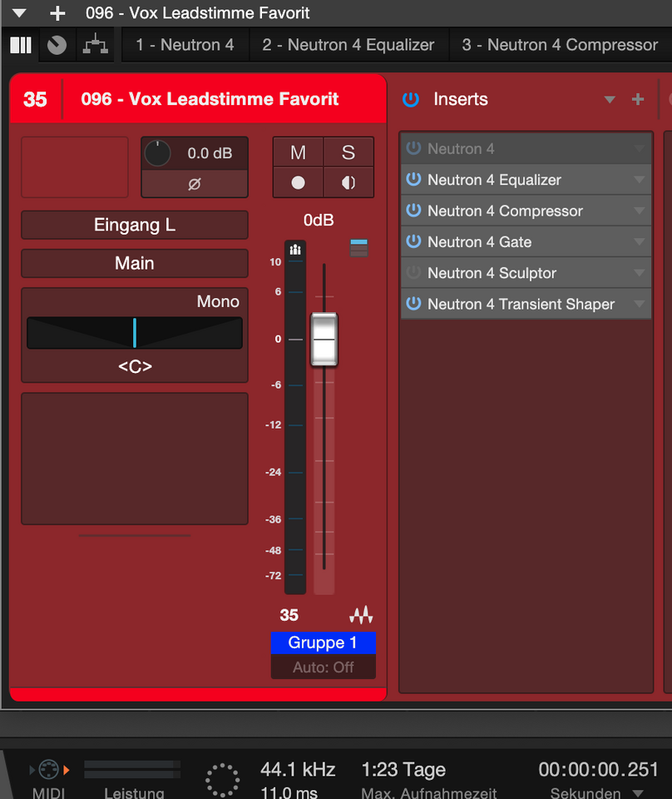Open Neutron 4 Sculptor dropdown arrow
Screen dimensions: 672x799
[x=640, y=273]
